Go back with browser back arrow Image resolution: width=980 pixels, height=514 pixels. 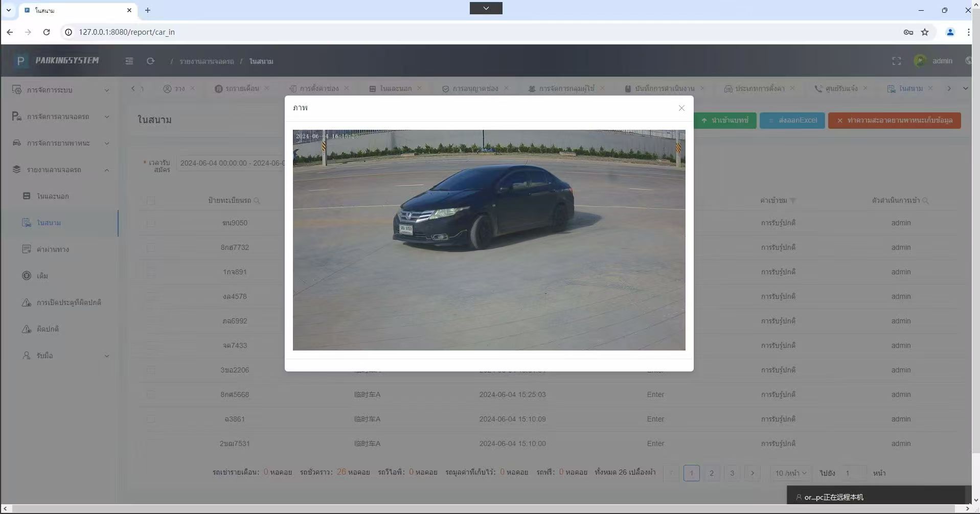click(10, 32)
